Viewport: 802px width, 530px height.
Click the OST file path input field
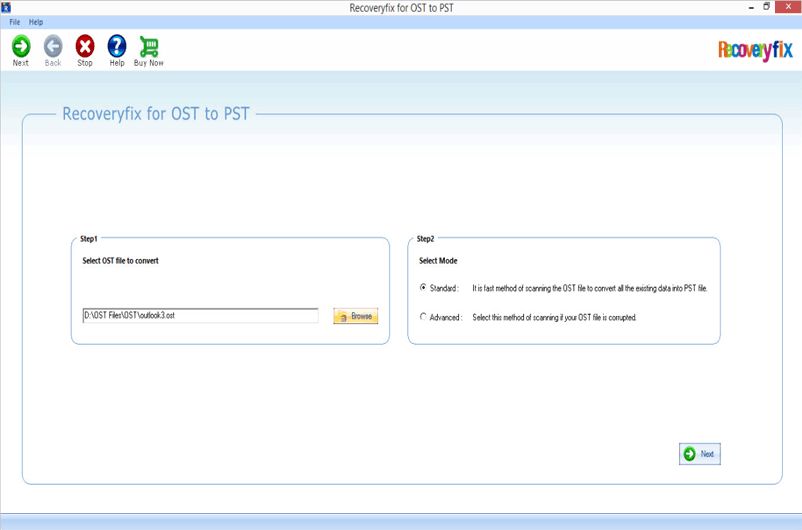pos(200,315)
